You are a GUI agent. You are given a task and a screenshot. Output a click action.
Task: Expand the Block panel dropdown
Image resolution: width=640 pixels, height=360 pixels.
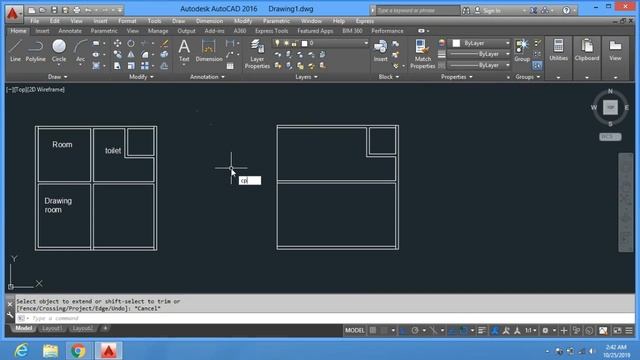(x=389, y=77)
